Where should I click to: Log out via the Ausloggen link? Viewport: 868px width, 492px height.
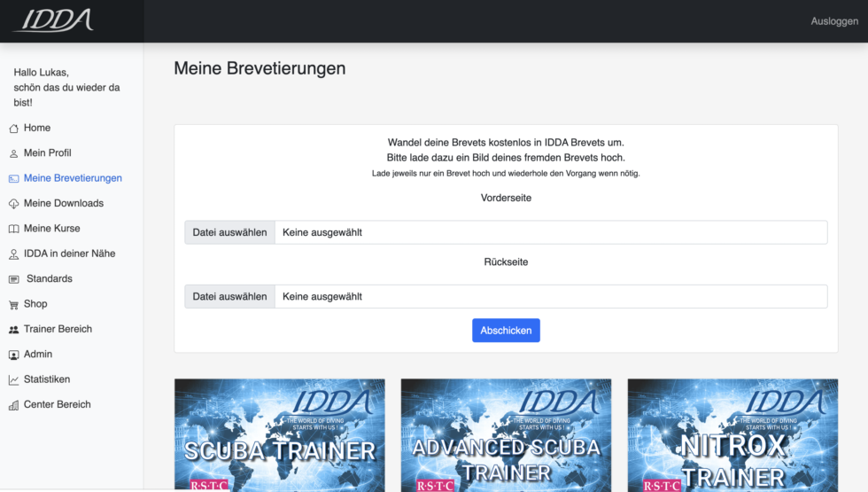(x=833, y=21)
